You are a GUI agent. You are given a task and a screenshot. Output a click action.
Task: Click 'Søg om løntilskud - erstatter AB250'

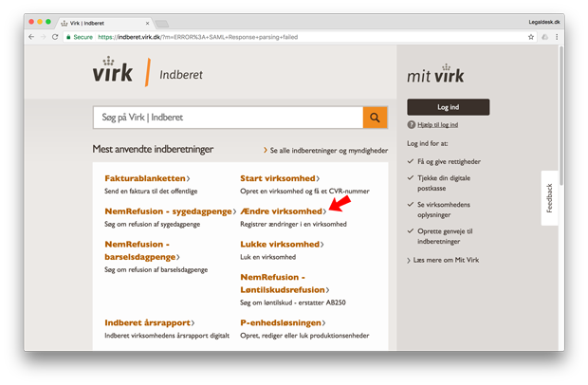[293, 302]
